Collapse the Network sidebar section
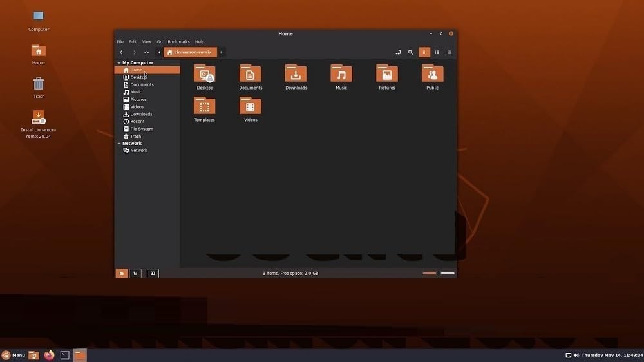This screenshot has width=644, height=362. [x=119, y=144]
